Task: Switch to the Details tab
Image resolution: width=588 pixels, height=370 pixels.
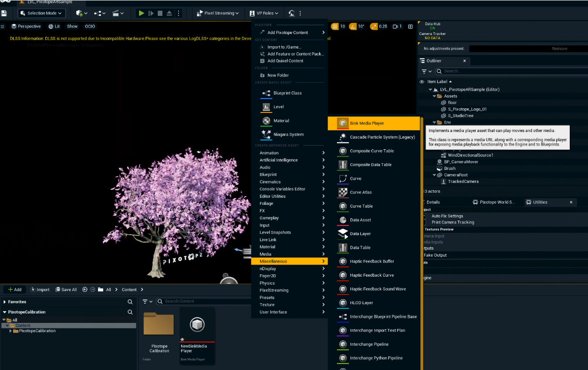Action: 433,202
